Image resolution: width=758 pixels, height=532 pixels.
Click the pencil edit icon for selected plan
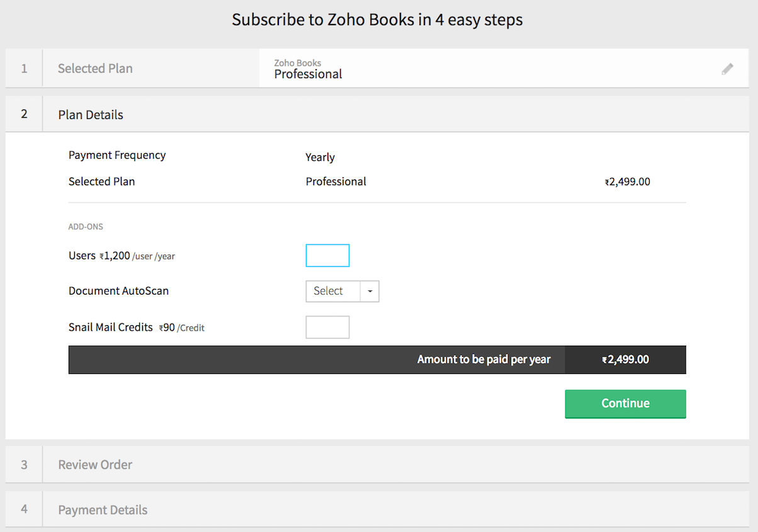pyautogui.click(x=727, y=69)
